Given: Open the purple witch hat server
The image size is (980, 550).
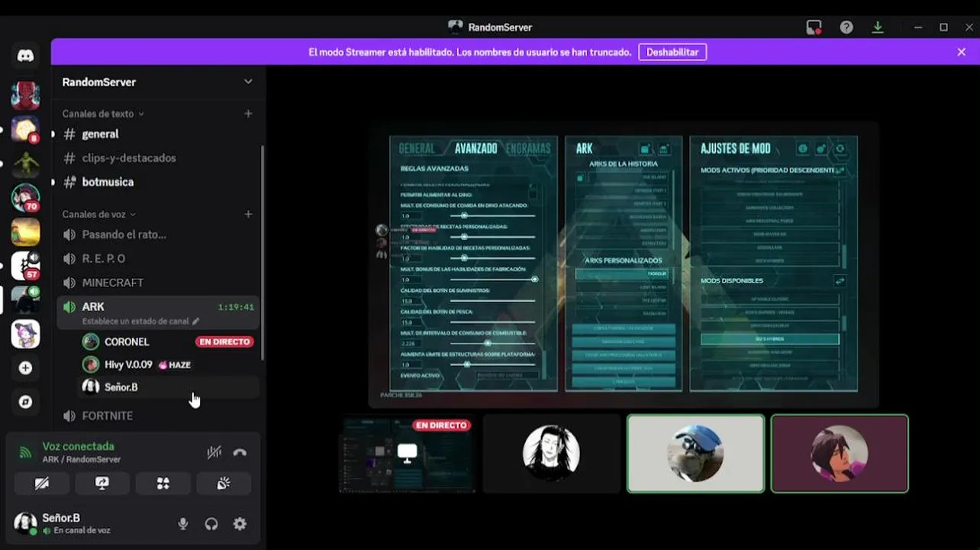Looking at the screenshot, I should pos(25,334).
